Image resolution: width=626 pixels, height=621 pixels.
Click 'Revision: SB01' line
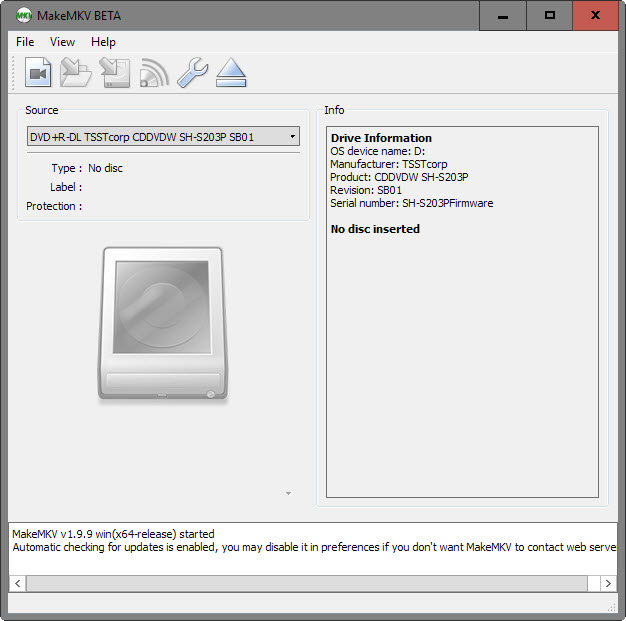(x=366, y=190)
